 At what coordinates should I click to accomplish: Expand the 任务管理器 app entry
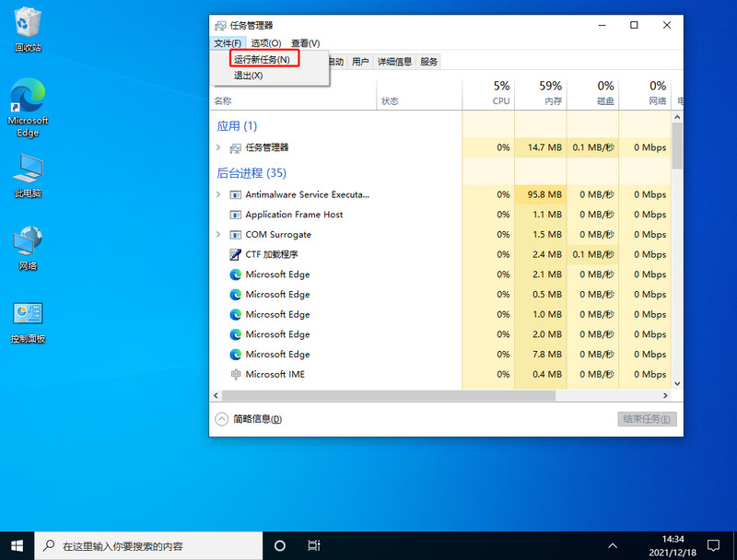tap(216, 146)
